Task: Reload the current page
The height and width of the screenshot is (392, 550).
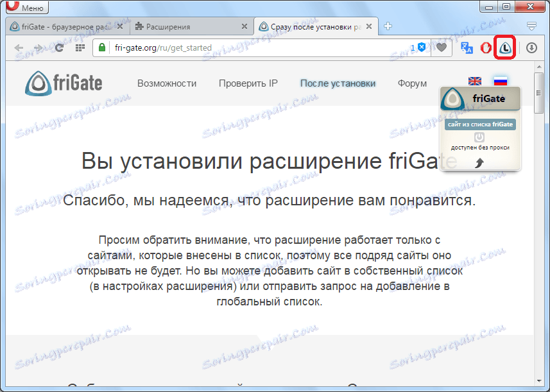Action: tap(59, 47)
